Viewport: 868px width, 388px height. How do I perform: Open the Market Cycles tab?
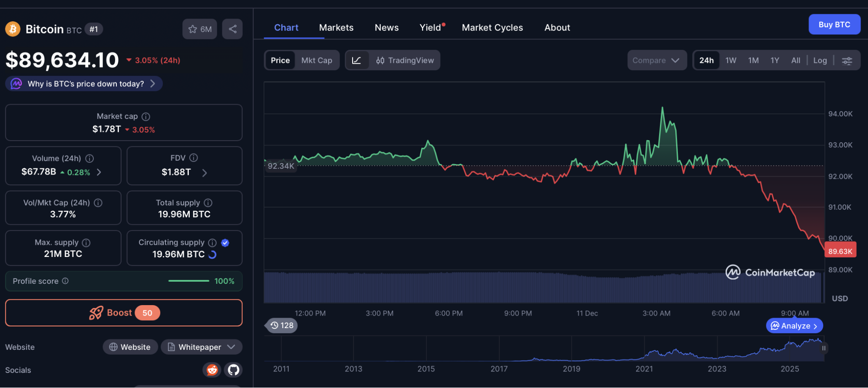492,28
